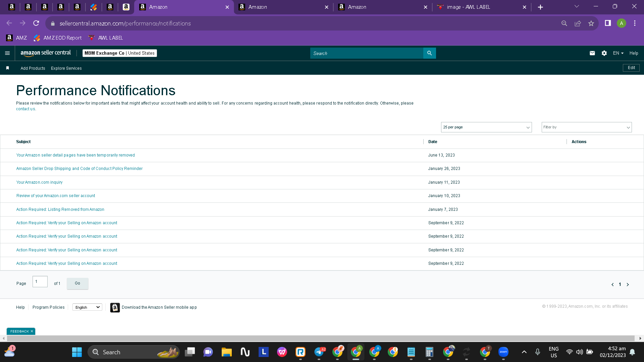The height and width of the screenshot is (362, 644).
Task: Click Explore Services in the navigation bar
Action: click(66, 68)
